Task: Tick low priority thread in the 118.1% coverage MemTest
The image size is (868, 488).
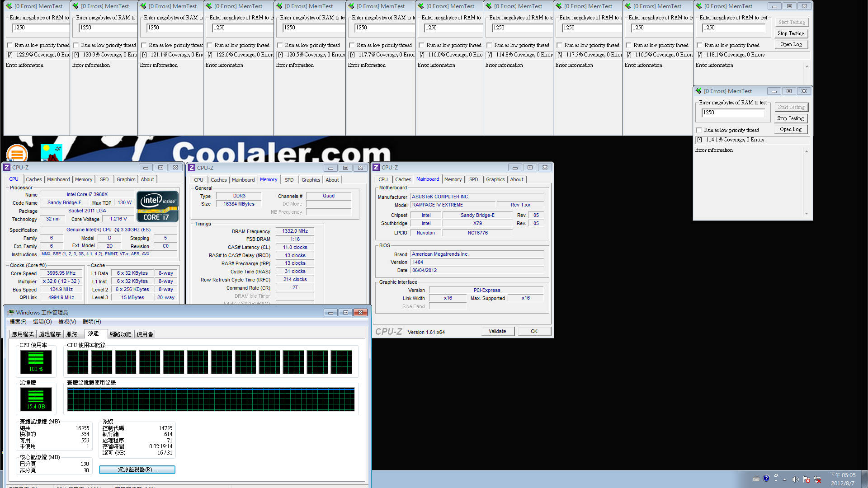Action: (x=699, y=46)
